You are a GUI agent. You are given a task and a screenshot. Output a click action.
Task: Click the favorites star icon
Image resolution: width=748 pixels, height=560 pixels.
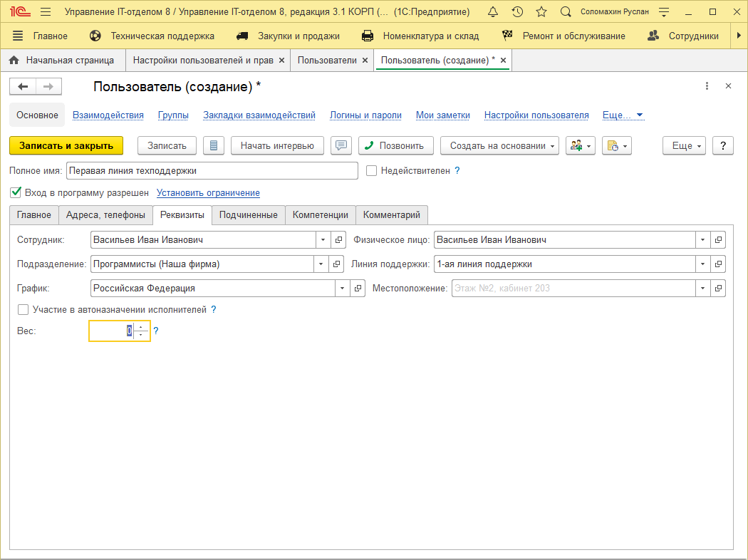point(541,12)
